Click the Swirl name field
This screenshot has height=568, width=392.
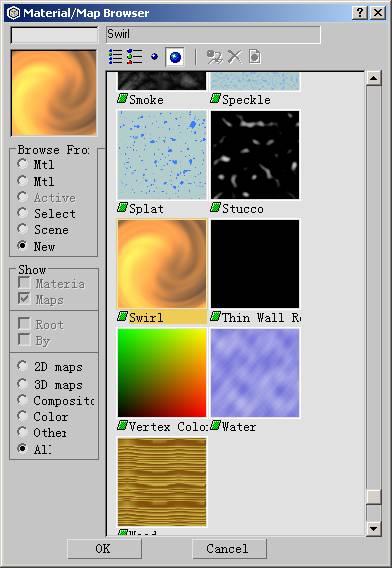(213, 35)
